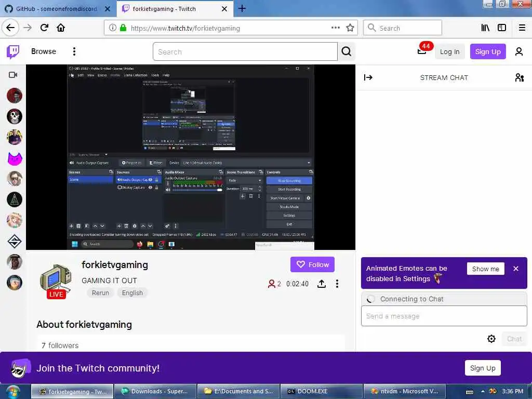Open the user account menu icon

point(519,51)
